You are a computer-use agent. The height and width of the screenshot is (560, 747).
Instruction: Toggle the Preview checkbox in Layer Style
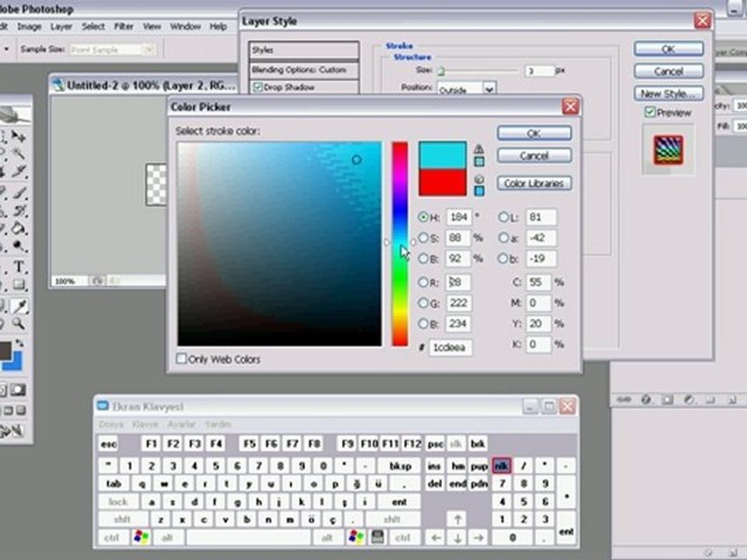tap(649, 112)
